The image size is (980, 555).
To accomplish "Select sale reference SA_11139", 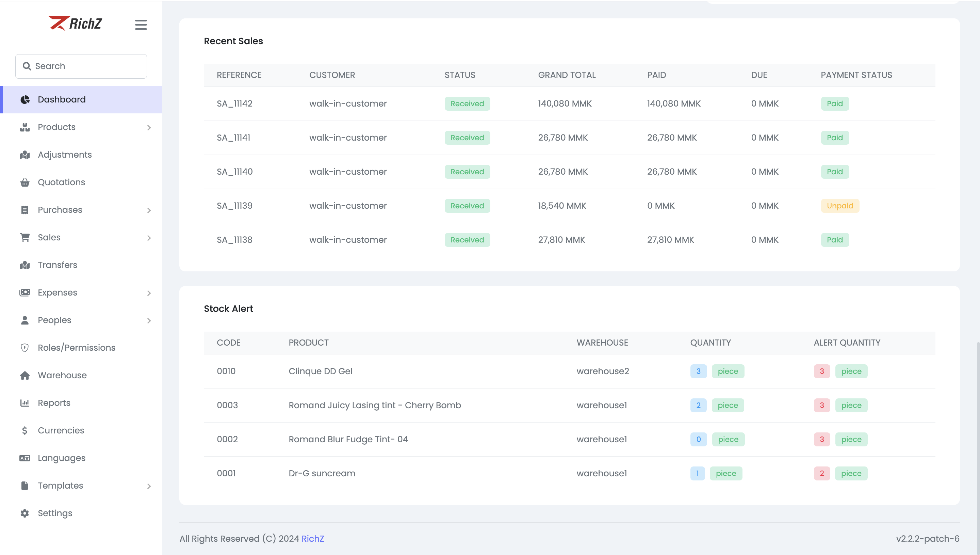I will pos(234,206).
